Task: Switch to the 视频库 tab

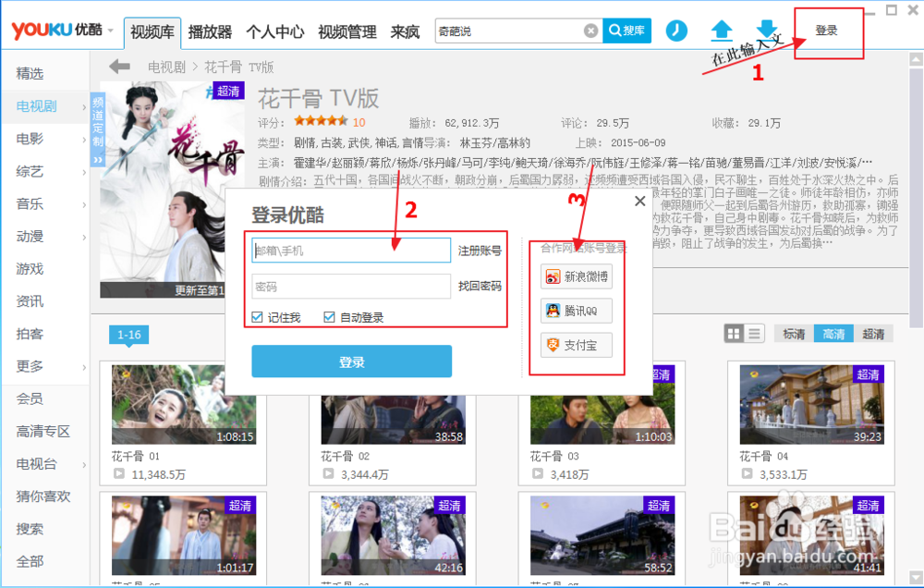Action: point(152,31)
